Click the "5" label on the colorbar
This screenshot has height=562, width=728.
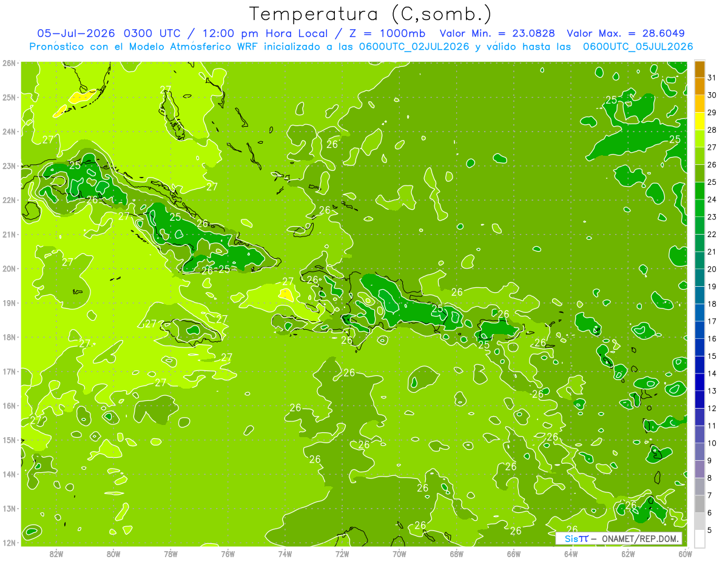[x=710, y=530]
